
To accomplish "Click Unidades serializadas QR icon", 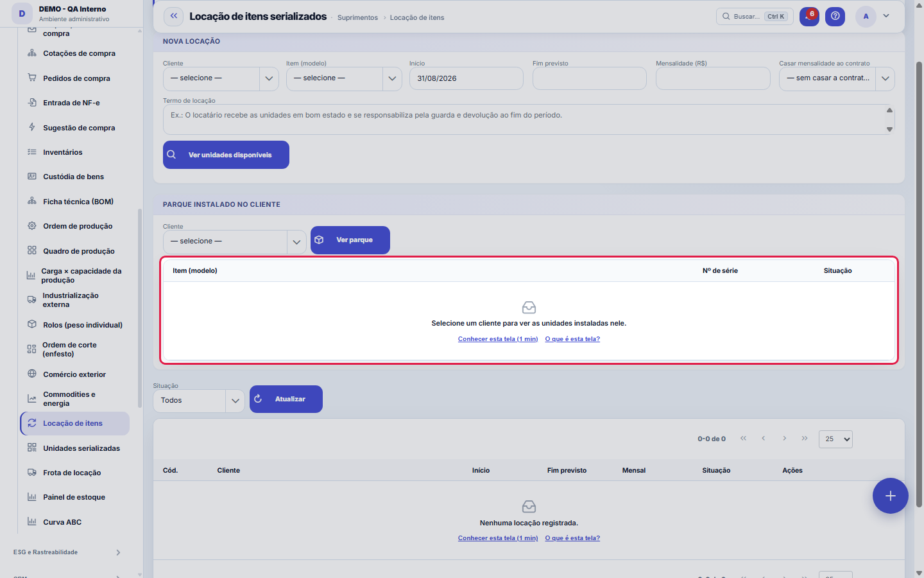I will tap(32, 448).
